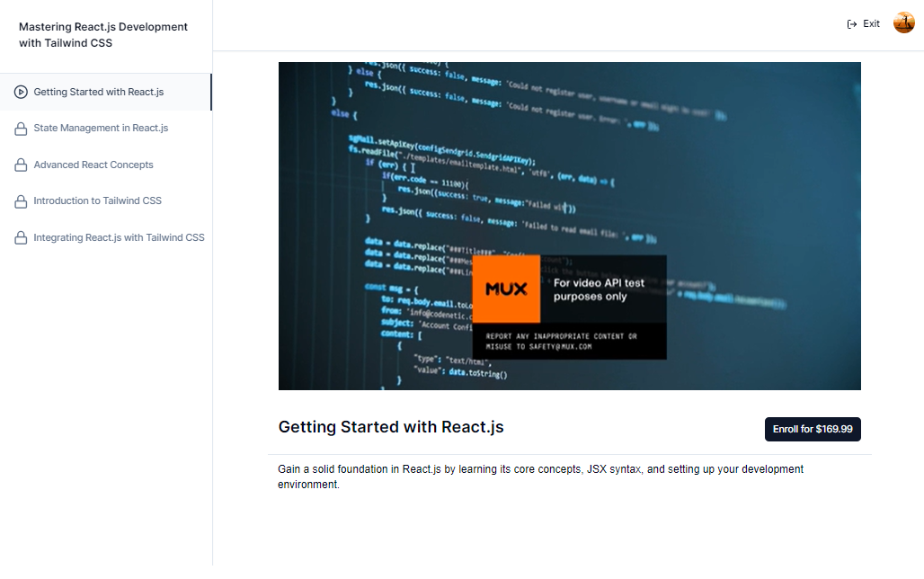
Task: Click the course video player preview
Action: point(569,226)
